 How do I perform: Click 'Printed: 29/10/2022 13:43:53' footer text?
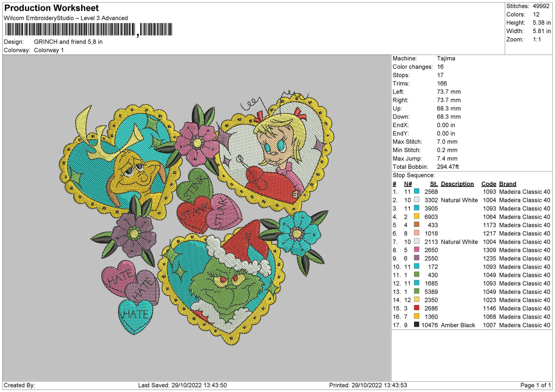tap(368, 385)
